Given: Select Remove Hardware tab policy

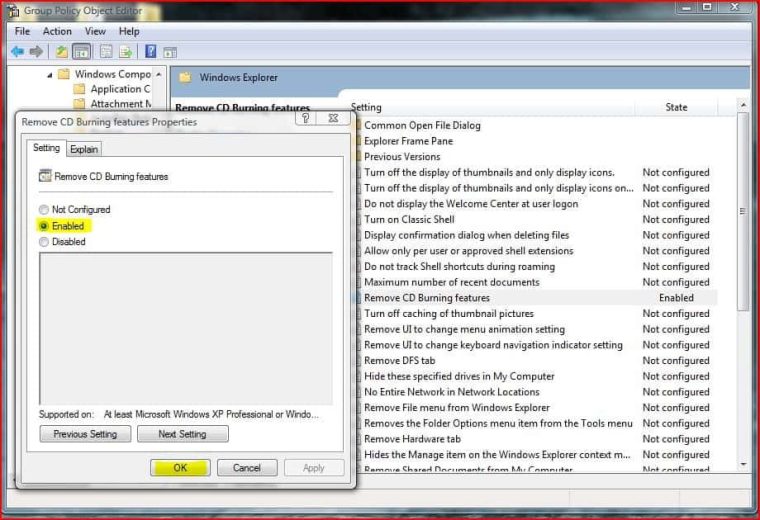Looking at the screenshot, I should [x=412, y=439].
